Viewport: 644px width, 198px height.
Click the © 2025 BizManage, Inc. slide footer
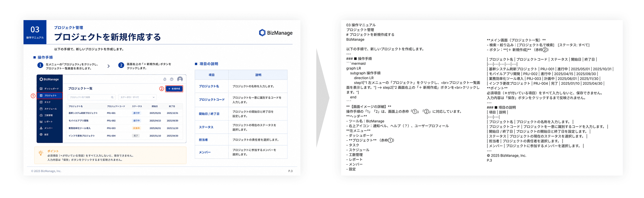(x=46, y=171)
